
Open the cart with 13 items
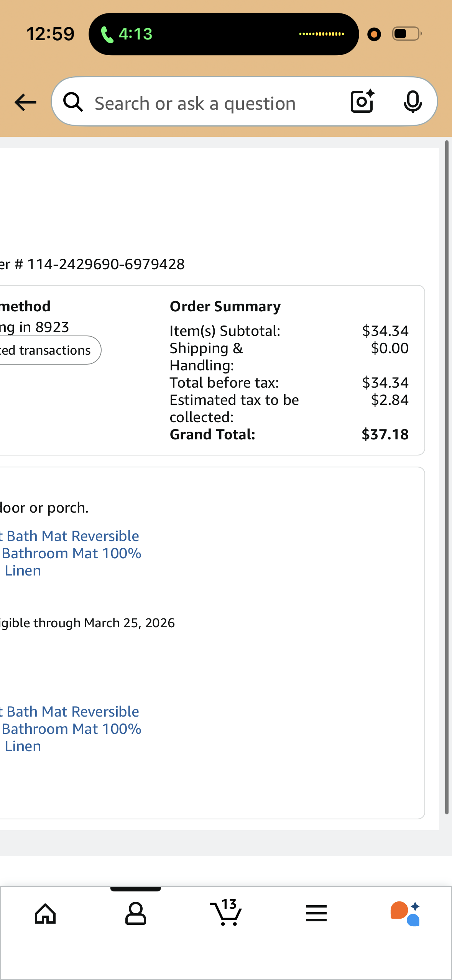point(226,913)
